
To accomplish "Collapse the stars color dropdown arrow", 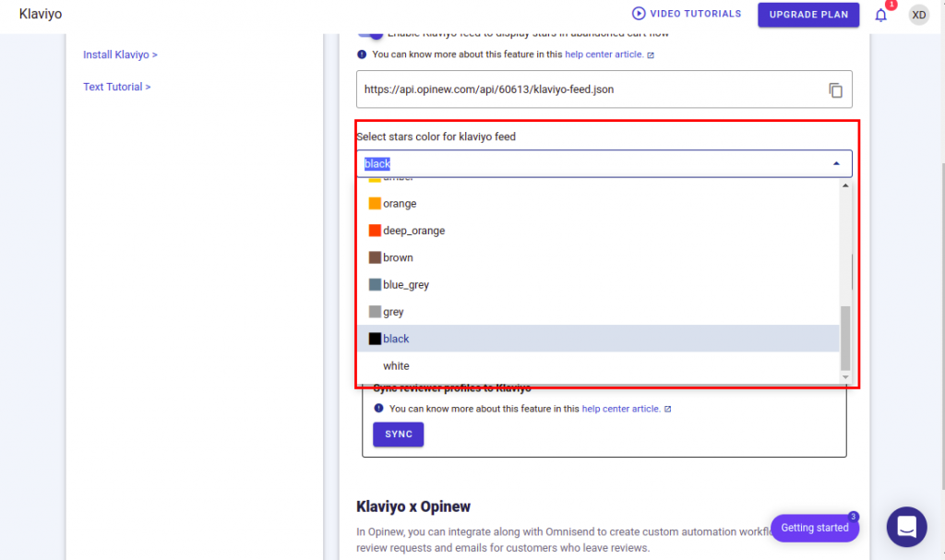I will (836, 163).
